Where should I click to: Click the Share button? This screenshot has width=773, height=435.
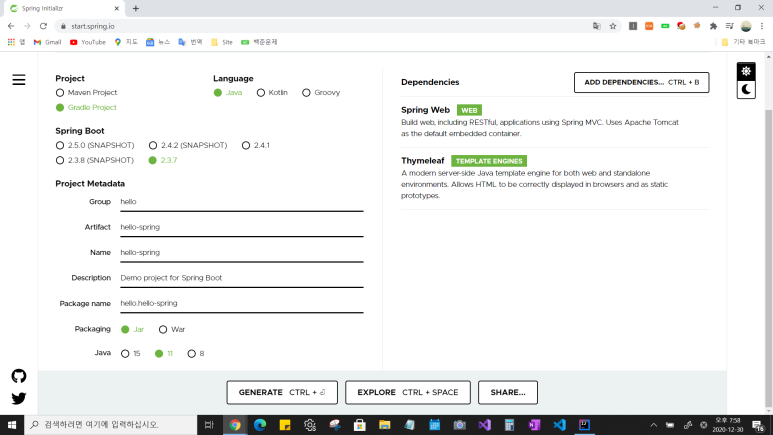point(508,393)
